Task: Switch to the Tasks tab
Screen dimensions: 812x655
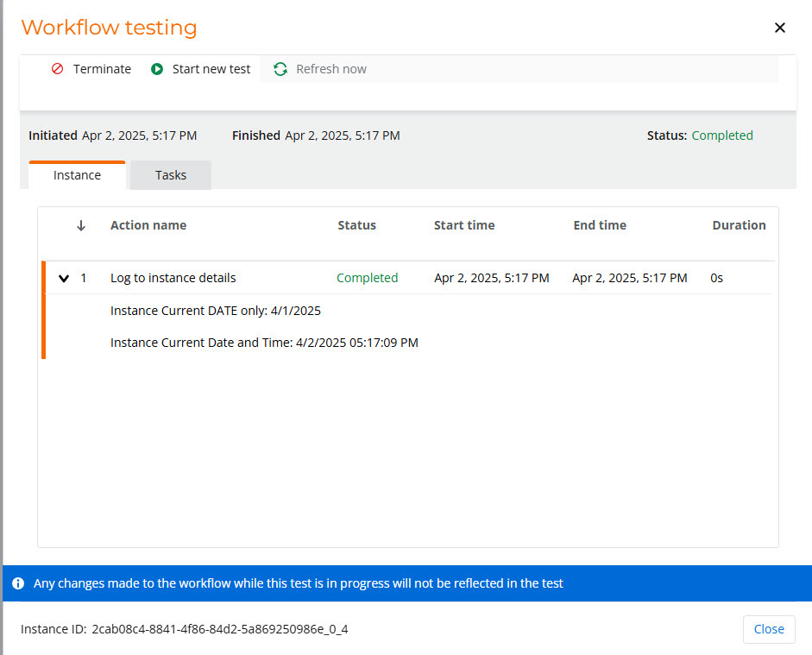Action: click(x=171, y=175)
